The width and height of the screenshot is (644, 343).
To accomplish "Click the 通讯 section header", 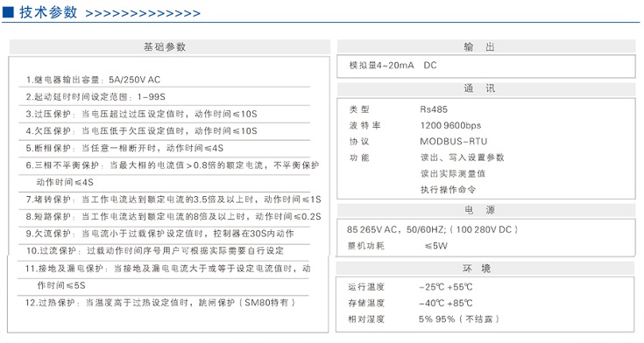I will click(486, 88).
